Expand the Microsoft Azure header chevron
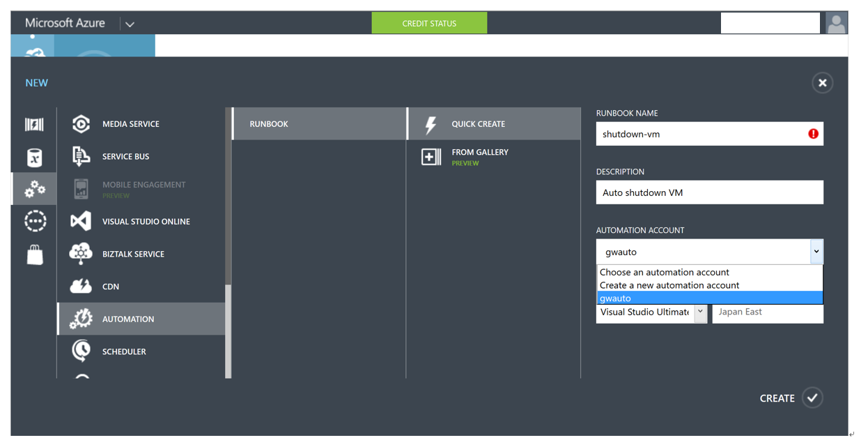868x447 pixels. click(x=130, y=24)
